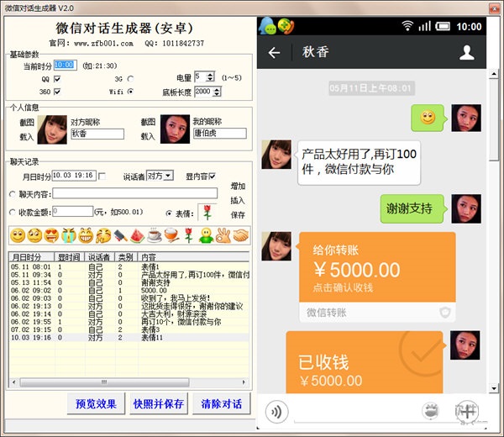Click the chat list horizontal scrollbar thumb
504x437 pixels.
(104, 382)
